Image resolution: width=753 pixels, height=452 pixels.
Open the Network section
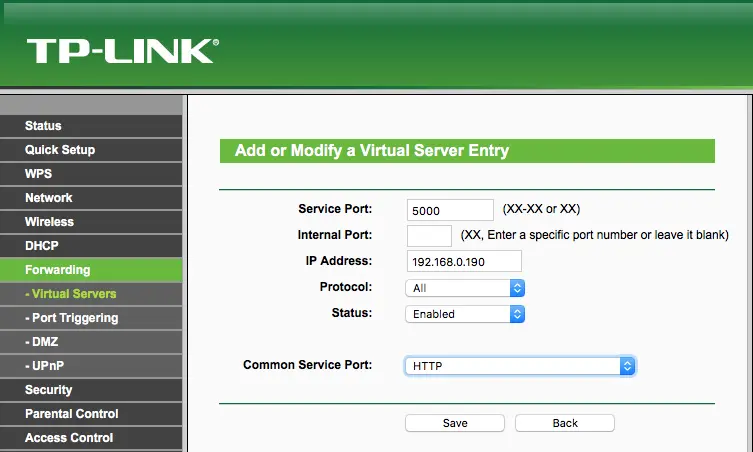point(91,198)
